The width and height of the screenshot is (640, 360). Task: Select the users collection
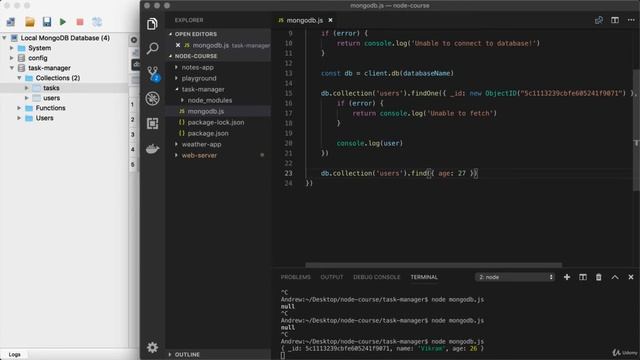pos(51,98)
